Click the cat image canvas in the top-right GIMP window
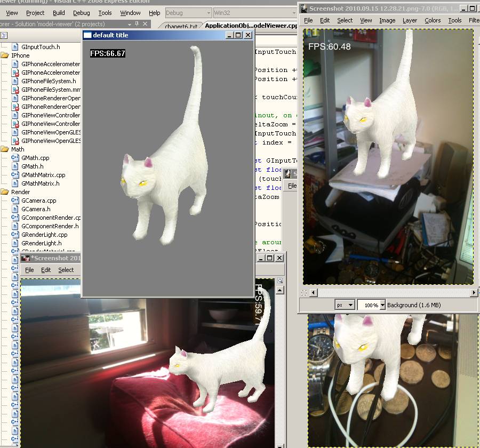480x448 pixels. 388,157
